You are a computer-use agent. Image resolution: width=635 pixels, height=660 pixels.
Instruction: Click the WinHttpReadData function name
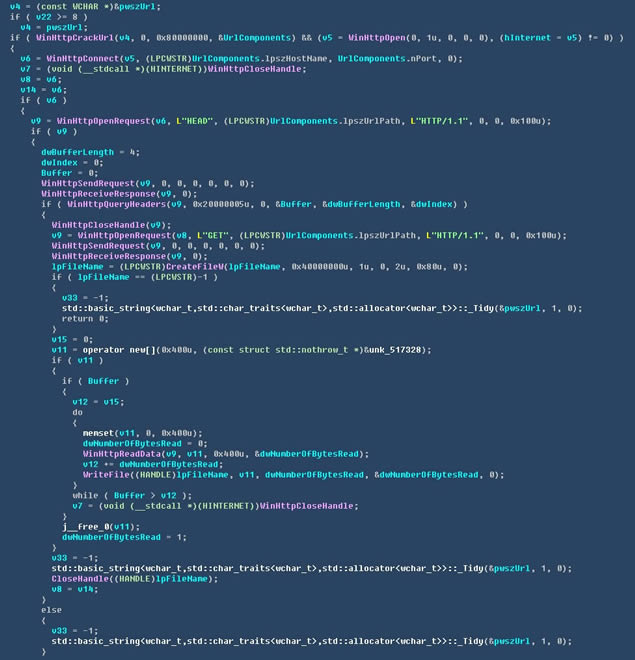[x=118, y=454]
